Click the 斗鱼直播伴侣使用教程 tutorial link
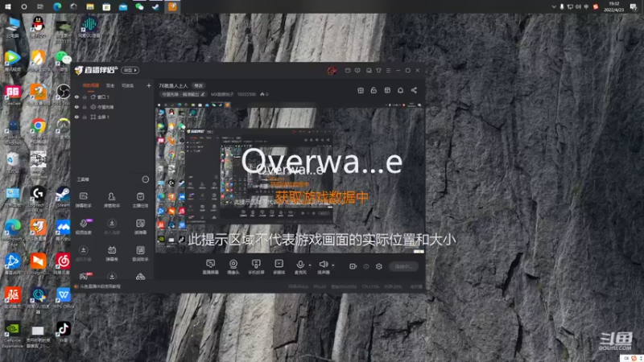Screen dimensions: 644x362 coord(100,286)
